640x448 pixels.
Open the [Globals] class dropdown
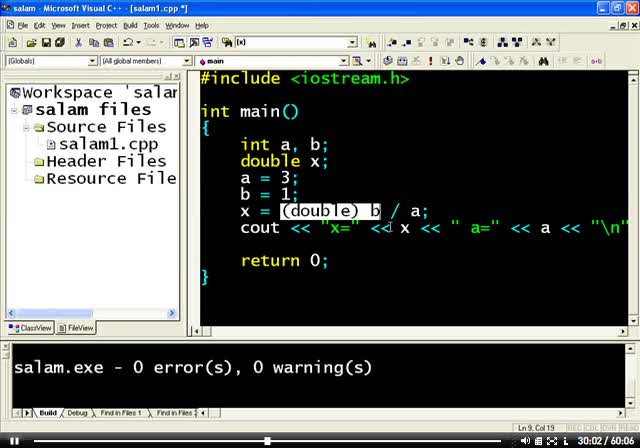[93, 61]
